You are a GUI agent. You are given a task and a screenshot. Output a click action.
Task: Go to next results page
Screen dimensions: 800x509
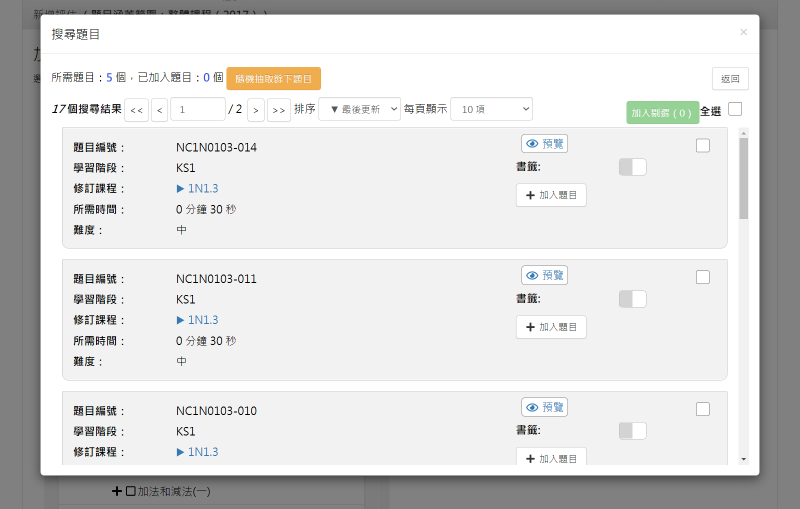pos(256,110)
